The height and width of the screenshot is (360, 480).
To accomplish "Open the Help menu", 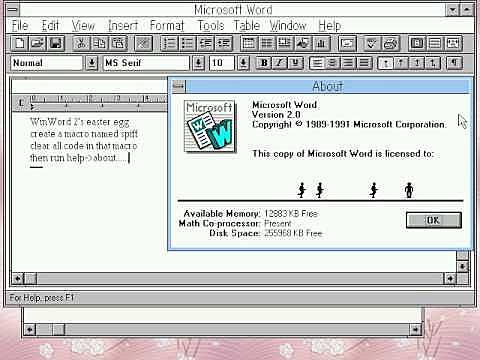I will 329,26.
